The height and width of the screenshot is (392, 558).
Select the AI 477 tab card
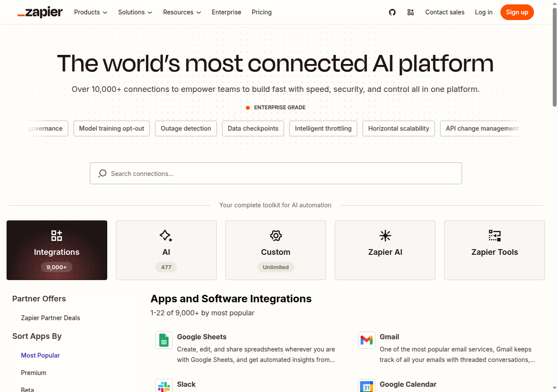(166, 250)
